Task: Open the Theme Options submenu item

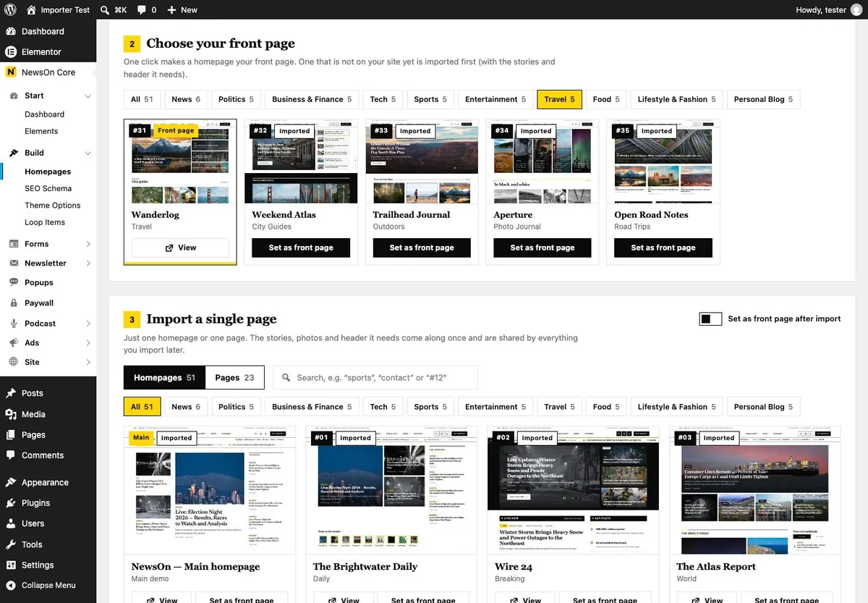Action: coord(53,206)
